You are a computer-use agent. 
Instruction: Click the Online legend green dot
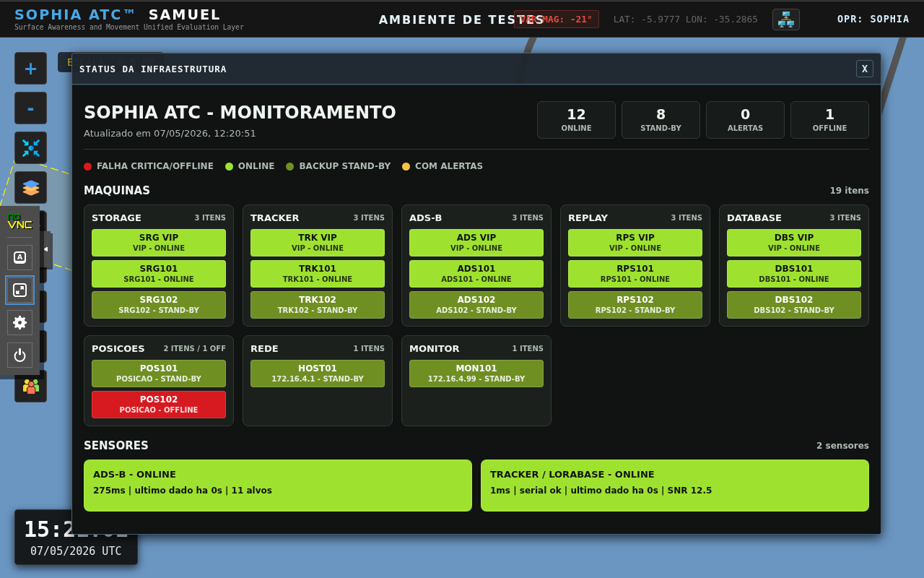click(x=230, y=166)
